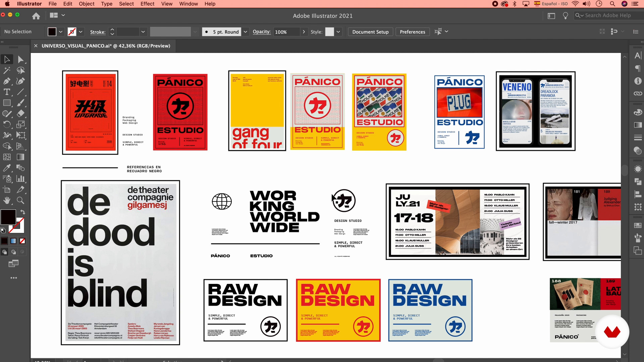
Task: Select the Symbol Sprayer tool
Action: tap(7, 179)
